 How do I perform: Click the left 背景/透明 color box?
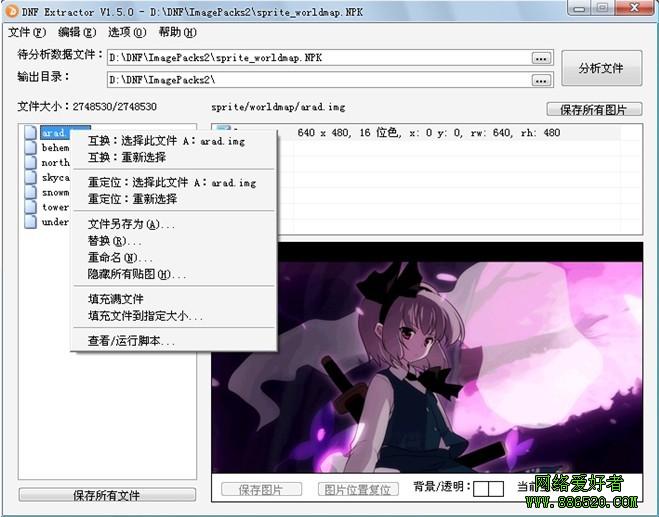tap(481, 489)
